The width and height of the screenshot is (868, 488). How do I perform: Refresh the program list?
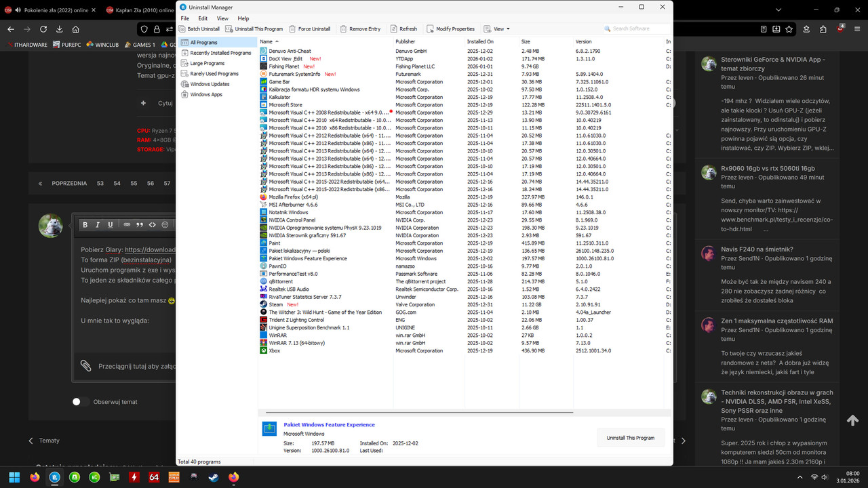[x=403, y=29]
